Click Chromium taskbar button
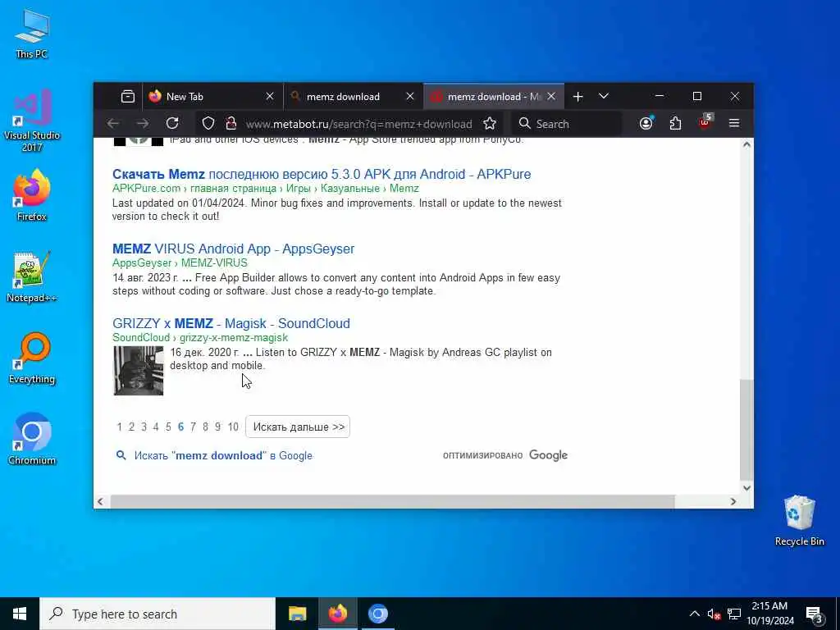 point(377,614)
